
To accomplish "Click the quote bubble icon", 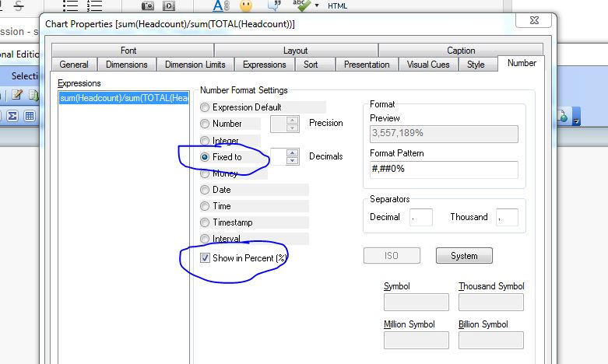I will pos(275,5).
